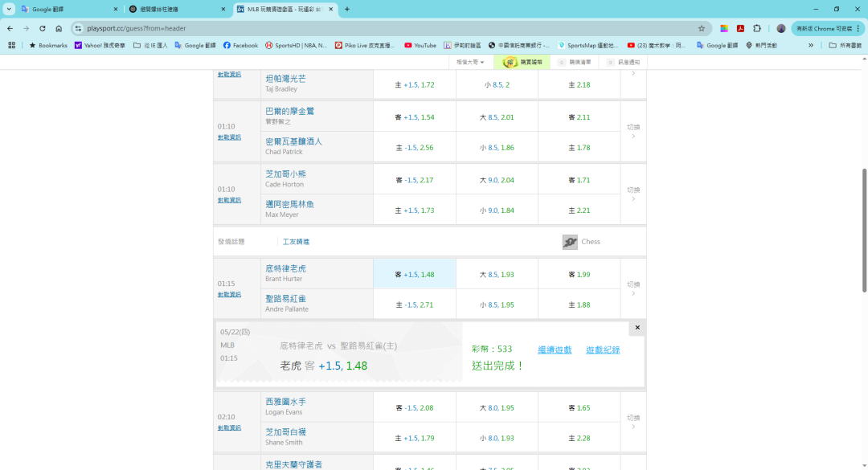The height and width of the screenshot is (470, 868).
Task: Open the 所有書籤 folder
Action: click(x=845, y=46)
